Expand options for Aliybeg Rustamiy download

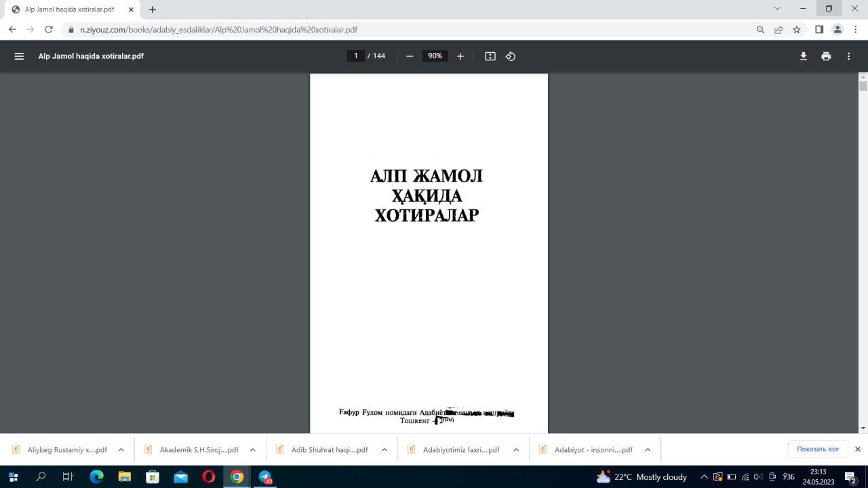pyautogui.click(x=121, y=449)
